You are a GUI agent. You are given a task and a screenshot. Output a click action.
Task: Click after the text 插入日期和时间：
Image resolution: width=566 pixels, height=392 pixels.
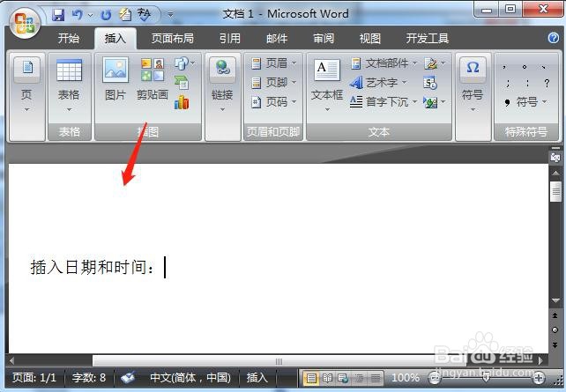point(165,267)
